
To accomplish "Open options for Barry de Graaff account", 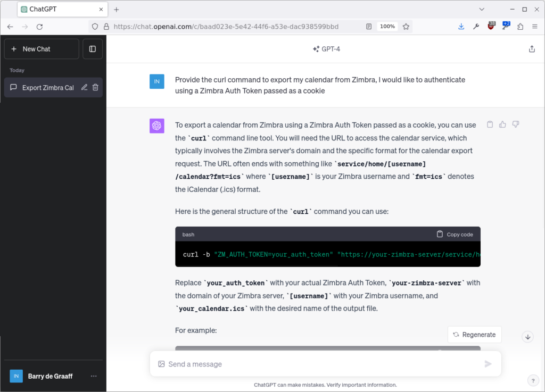I will (94, 376).
